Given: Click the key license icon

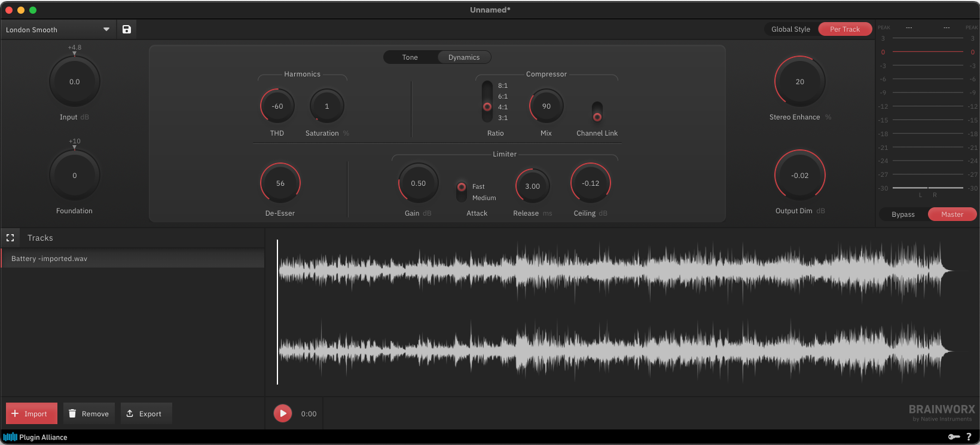Looking at the screenshot, I should pos(954,437).
